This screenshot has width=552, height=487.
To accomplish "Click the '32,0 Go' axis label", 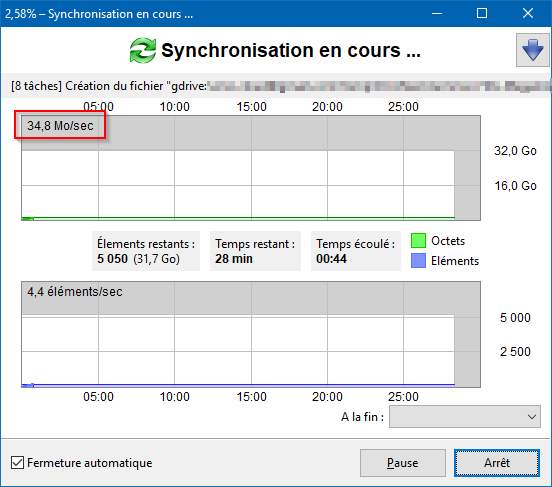I will (x=515, y=151).
